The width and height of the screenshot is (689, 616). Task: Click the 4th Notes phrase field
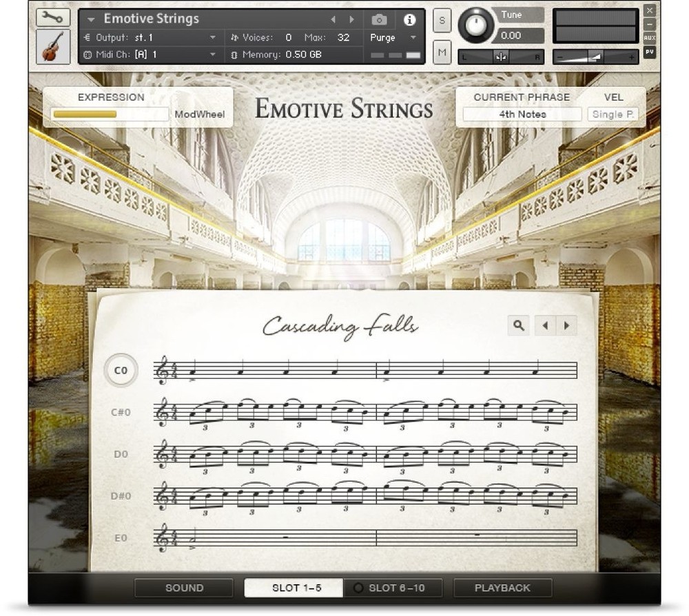[x=522, y=114]
